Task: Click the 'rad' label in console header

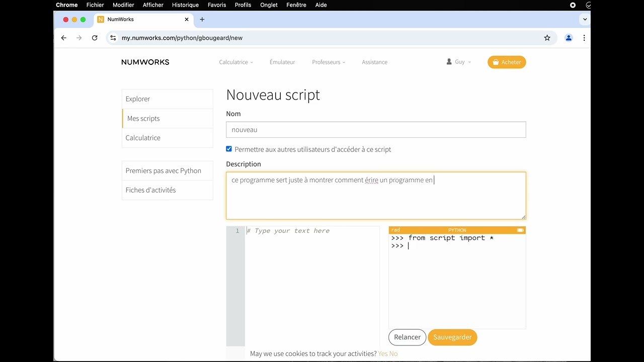Action: tap(395, 230)
